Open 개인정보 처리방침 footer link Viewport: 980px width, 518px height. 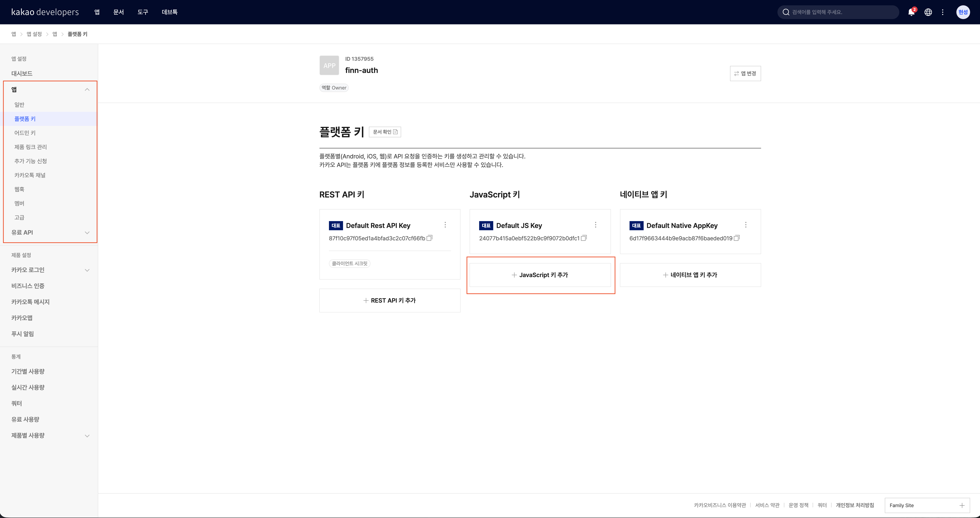click(x=855, y=505)
